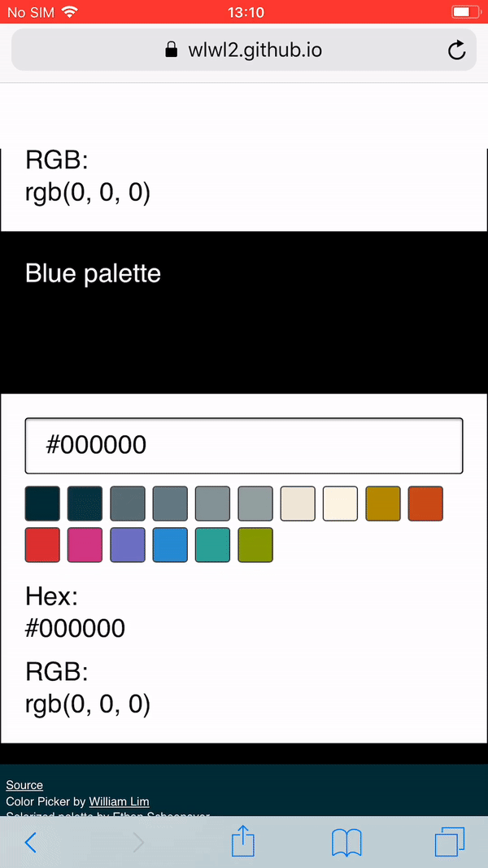Pick the mustard yellow swatch
Viewport: 488px width, 868px height.
383,504
